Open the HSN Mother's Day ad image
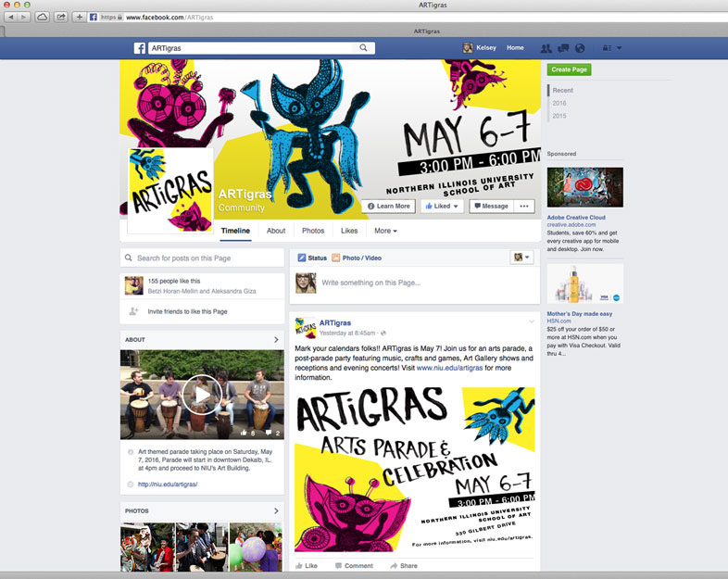 coord(585,283)
